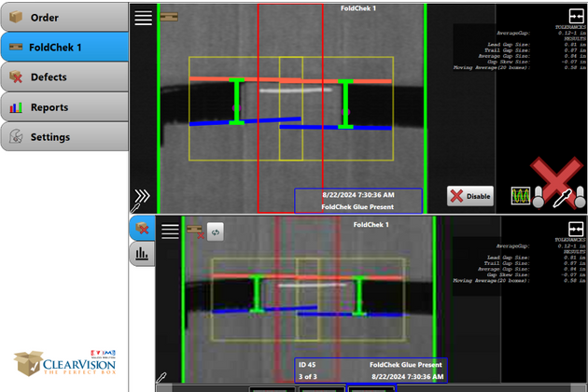Click the 'ID 45' label
The image size is (588, 392).
coord(307,364)
